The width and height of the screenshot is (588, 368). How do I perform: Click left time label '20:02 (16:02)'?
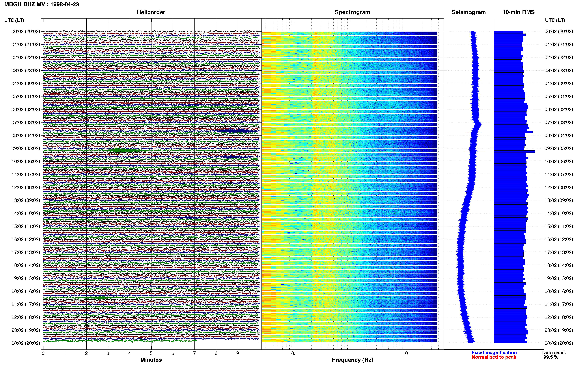(x=26, y=291)
